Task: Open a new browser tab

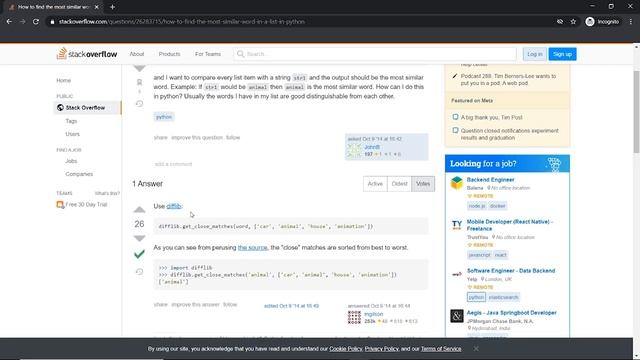Action: click(x=112, y=7)
